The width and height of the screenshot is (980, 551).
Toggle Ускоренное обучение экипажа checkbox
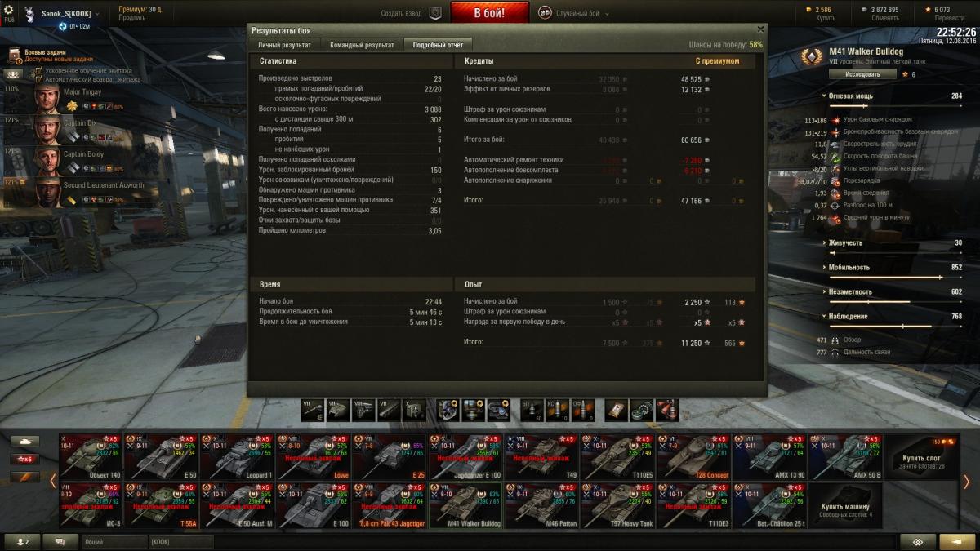click(x=39, y=71)
